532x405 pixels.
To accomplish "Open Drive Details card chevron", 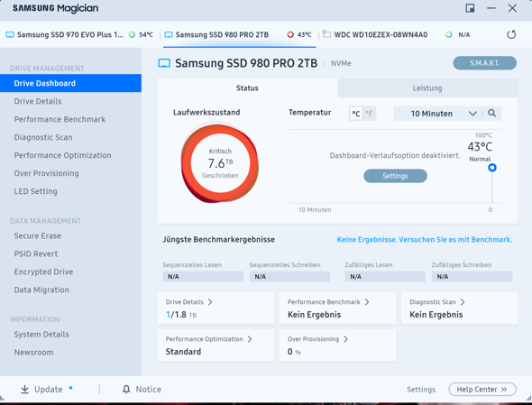I will click(x=210, y=302).
